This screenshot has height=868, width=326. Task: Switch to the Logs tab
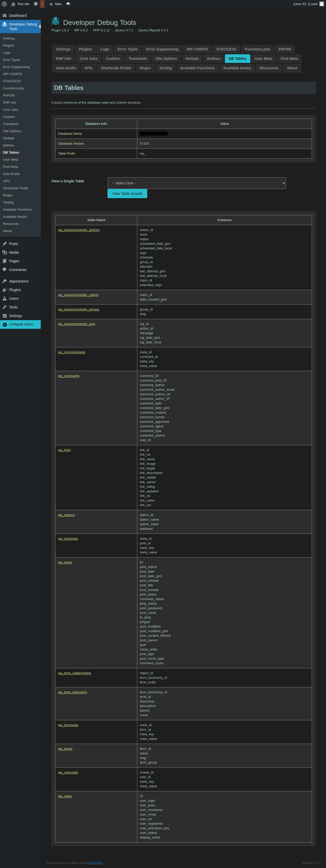(x=105, y=49)
